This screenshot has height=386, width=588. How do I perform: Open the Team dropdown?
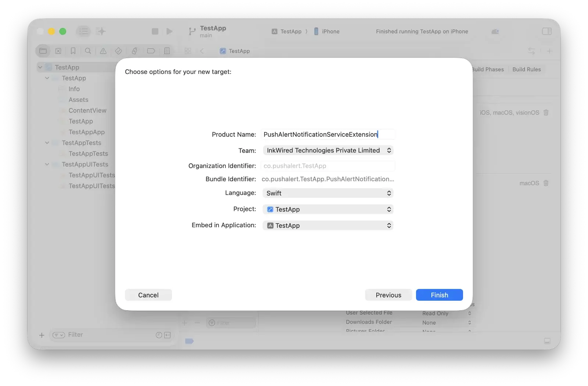328,150
